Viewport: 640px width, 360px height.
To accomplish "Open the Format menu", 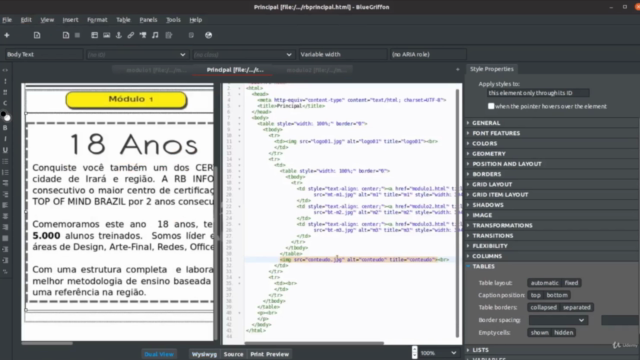I will tap(97, 20).
